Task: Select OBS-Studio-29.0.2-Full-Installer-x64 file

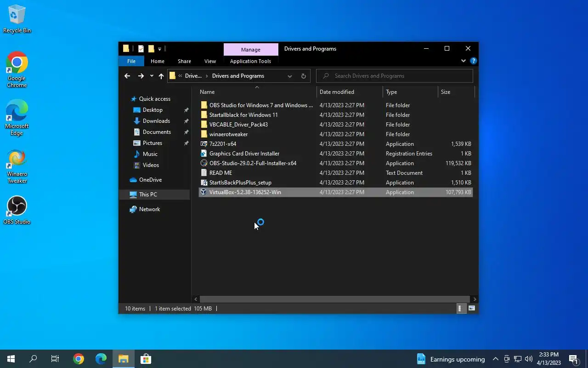Action: (x=336, y=163)
